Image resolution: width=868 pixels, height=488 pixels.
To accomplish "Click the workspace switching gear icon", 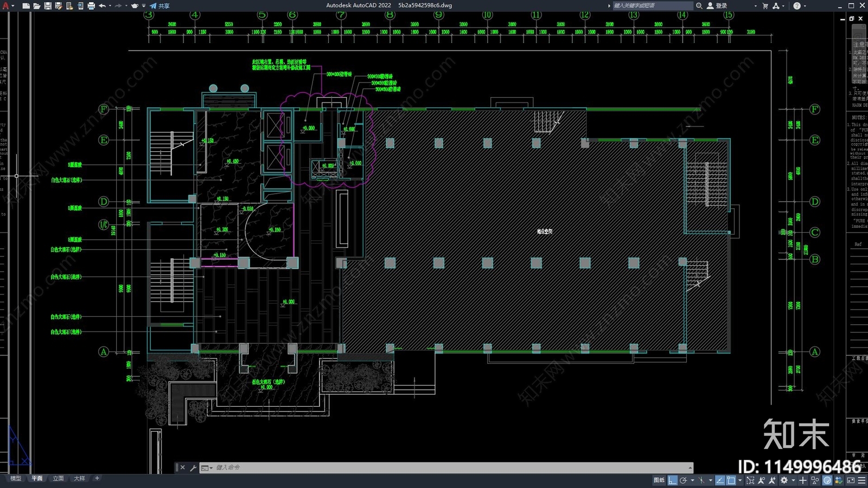I will click(784, 480).
